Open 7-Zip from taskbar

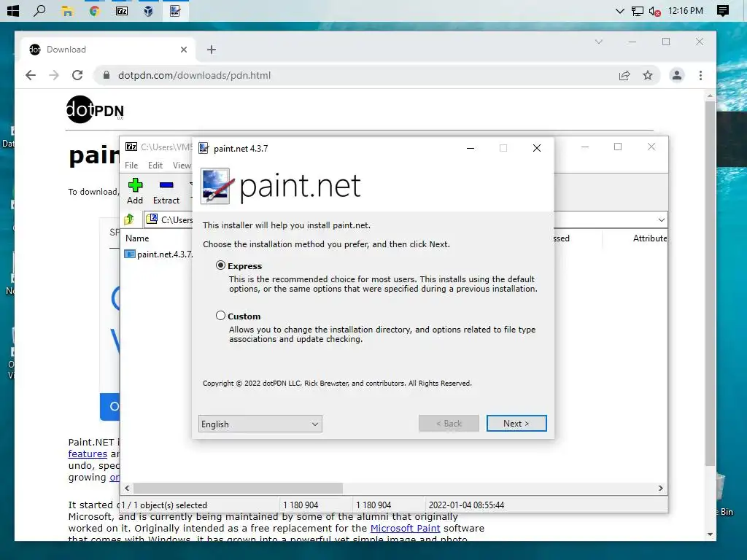(x=122, y=10)
